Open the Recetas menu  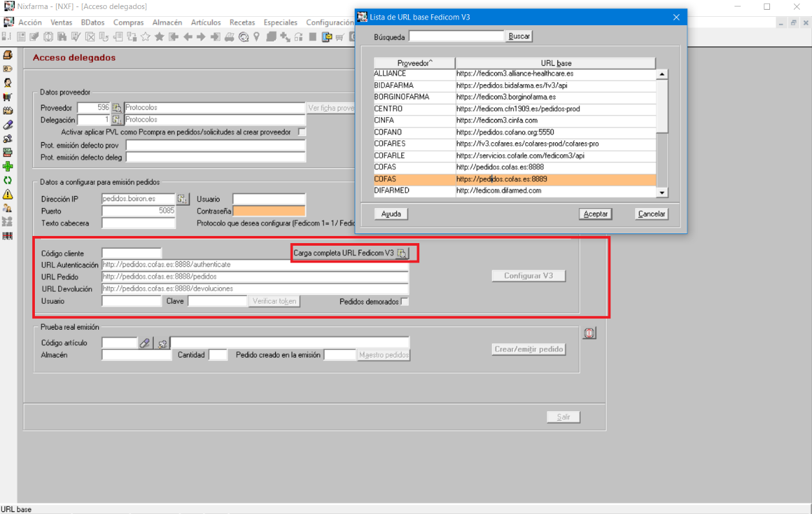coord(242,23)
